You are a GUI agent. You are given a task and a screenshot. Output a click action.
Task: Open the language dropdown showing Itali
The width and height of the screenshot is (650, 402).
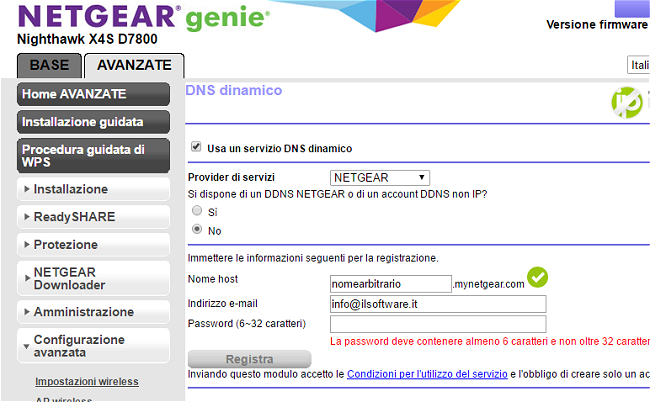[638, 65]
